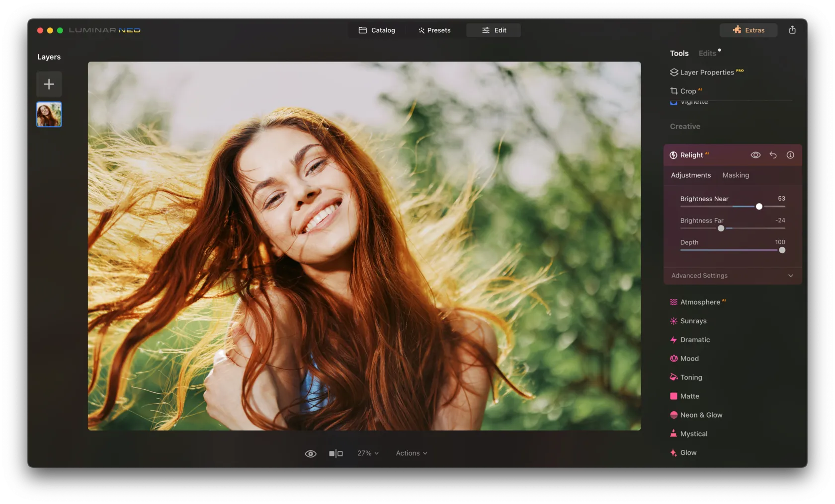835x504 pixels.
Task: Reset the Relight tool adjustments
Action: [773, 155]
